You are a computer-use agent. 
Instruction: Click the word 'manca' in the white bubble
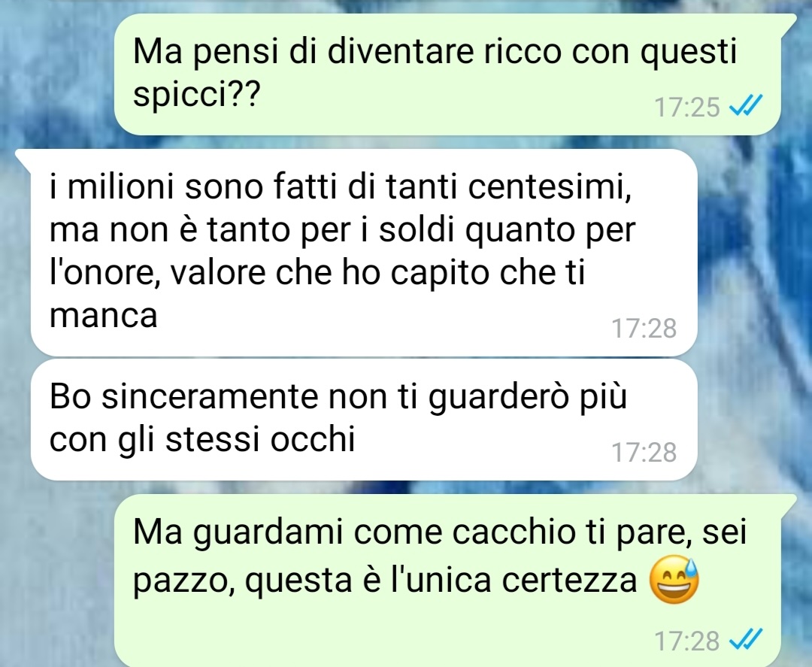tap(103, 315)
